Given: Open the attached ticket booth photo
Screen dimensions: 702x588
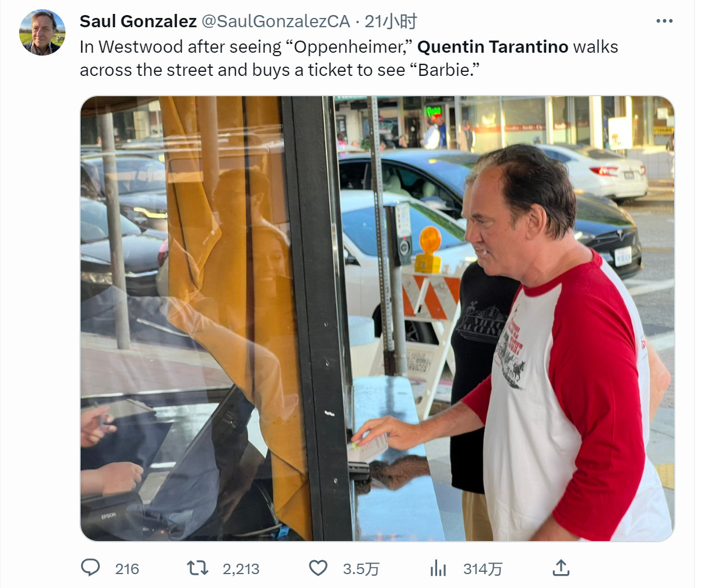Looking at the screenshot, I should point(377,319).
